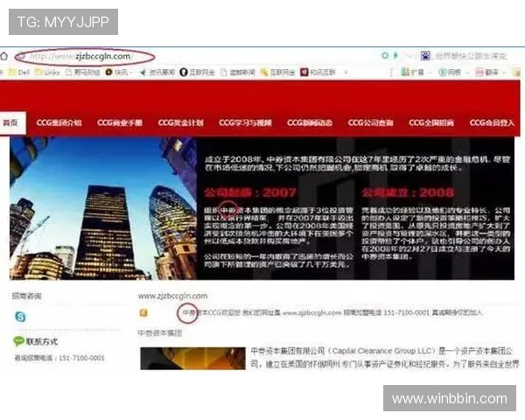Click the Capital Clearance Group LLC text
This screenshot has height=420, width=525.
pos(381,351)
